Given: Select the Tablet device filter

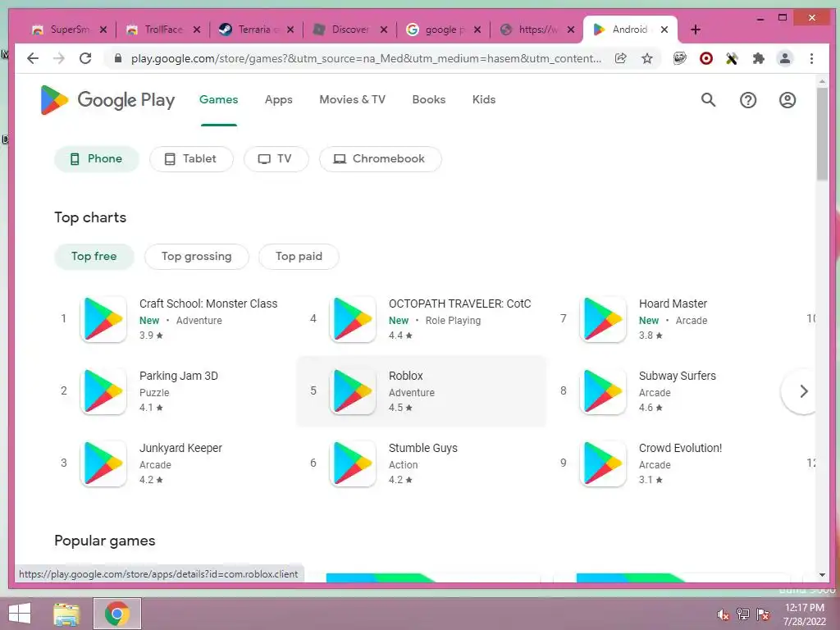Looking at the screenshot, I should pos(191,159).
